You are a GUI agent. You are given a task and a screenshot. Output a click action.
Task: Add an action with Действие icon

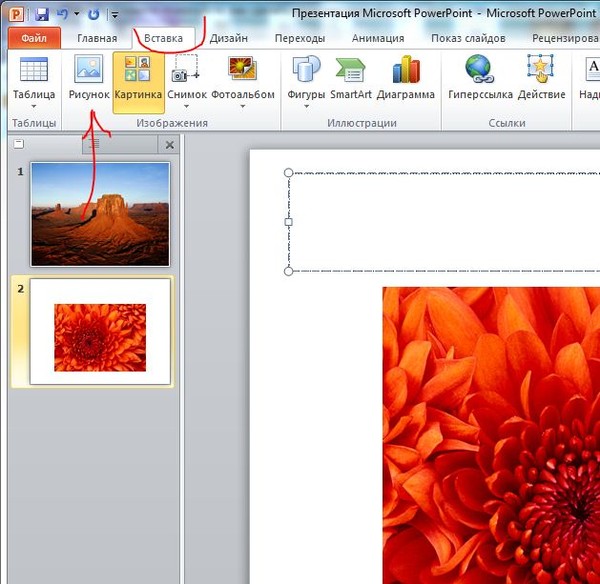(541, 69)
